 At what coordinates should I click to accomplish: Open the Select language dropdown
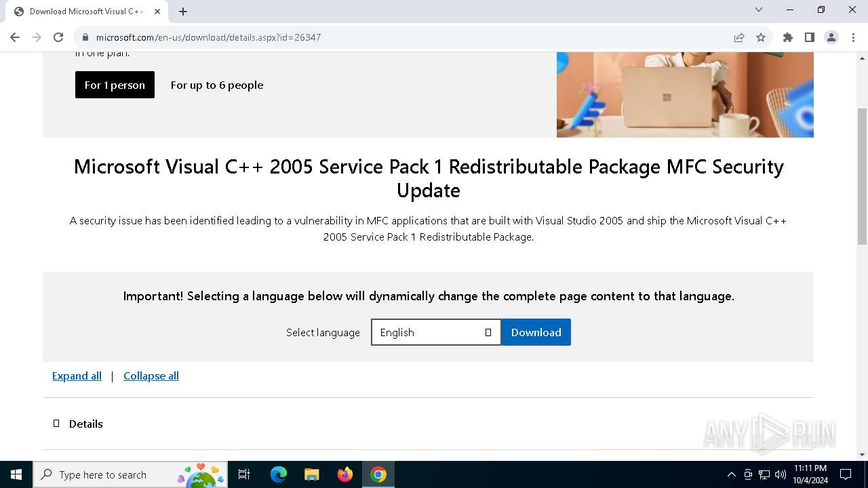pos(436,332)
